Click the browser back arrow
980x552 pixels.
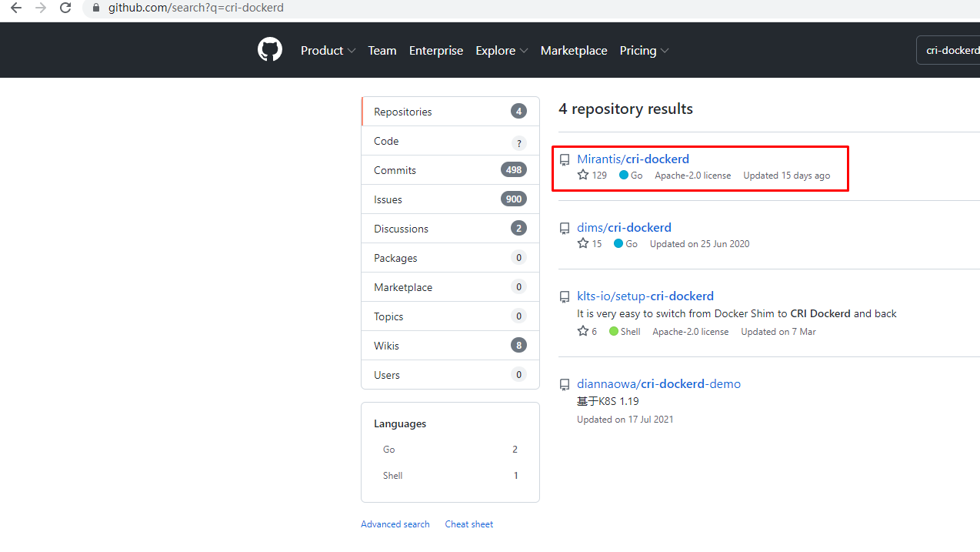pos(16,8)
